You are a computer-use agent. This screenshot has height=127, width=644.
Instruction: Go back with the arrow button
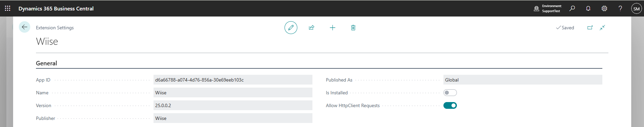point(25,27)
